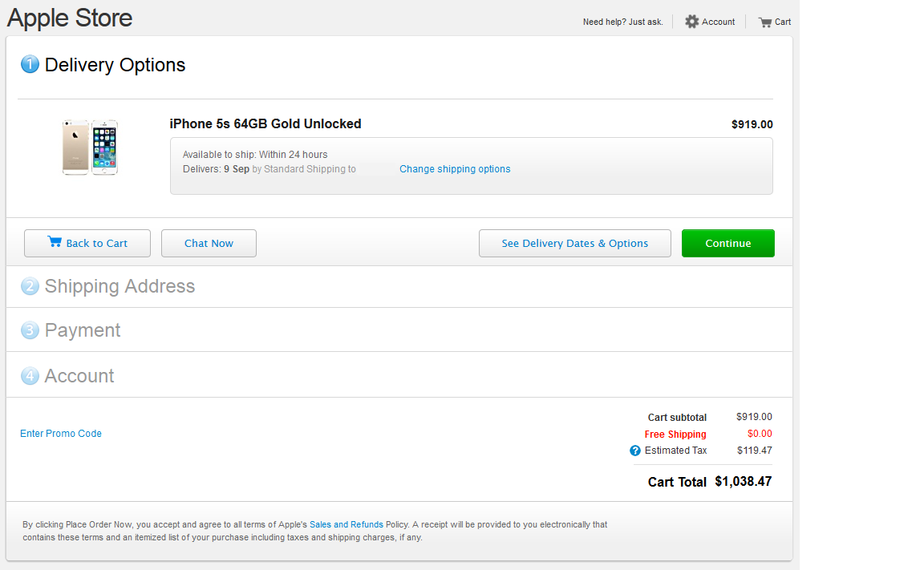Click the Estimated Tax help question icon

point(634,451)
